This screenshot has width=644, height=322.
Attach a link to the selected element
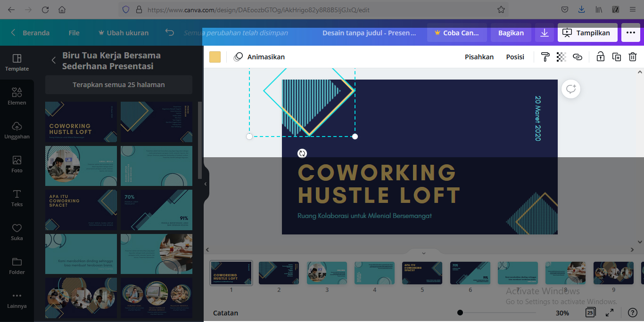click(577, 56)
